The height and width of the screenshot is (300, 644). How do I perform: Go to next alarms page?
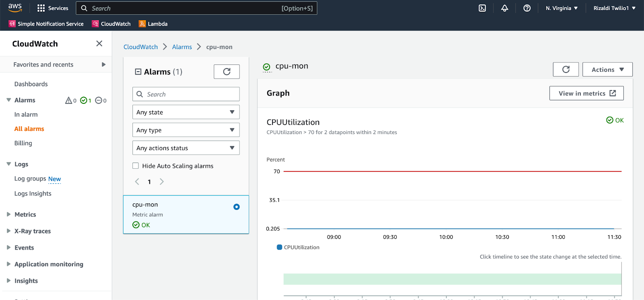[162, 182]
